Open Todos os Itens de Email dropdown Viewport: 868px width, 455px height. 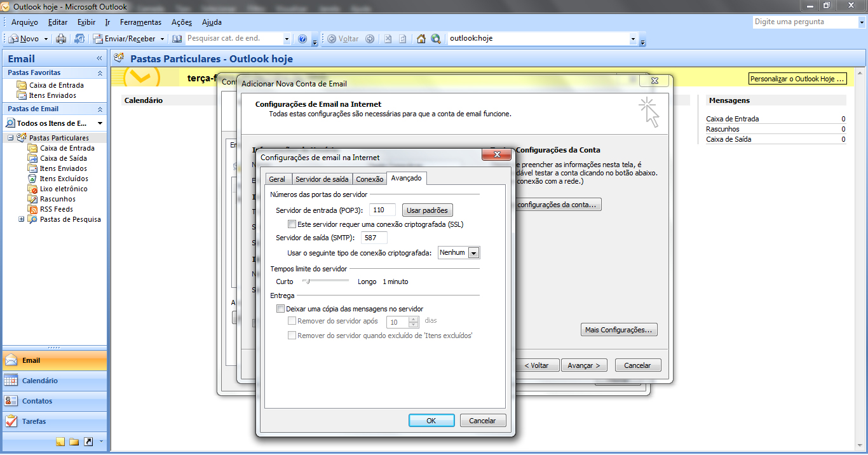[100, 123]
